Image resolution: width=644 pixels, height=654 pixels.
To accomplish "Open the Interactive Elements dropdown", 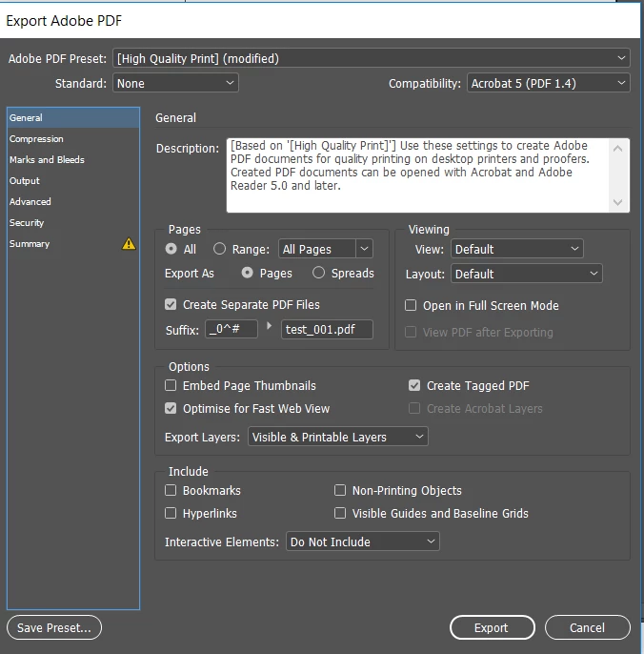I will coord(363,542).
